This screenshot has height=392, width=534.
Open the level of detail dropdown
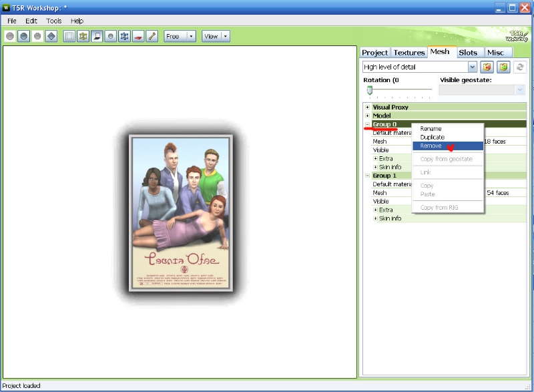(472, 67)
